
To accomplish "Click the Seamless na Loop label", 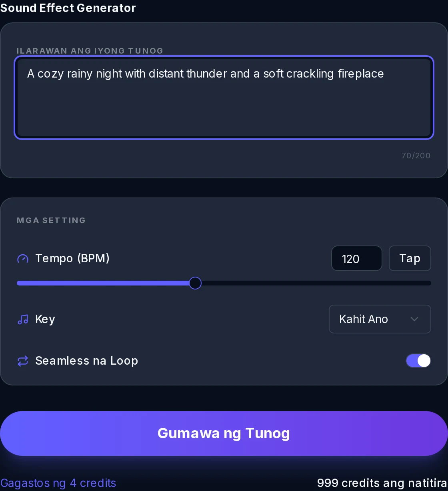I will pos(87,361).
